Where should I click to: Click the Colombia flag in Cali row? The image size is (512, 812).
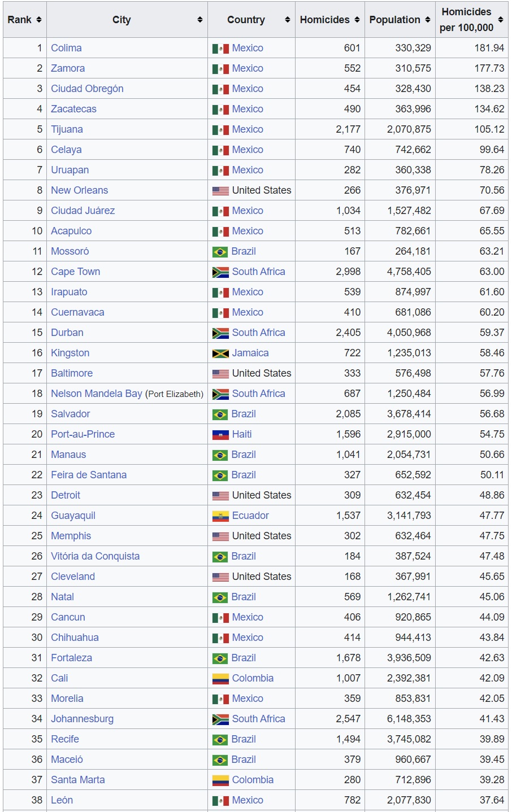point(220,679)
